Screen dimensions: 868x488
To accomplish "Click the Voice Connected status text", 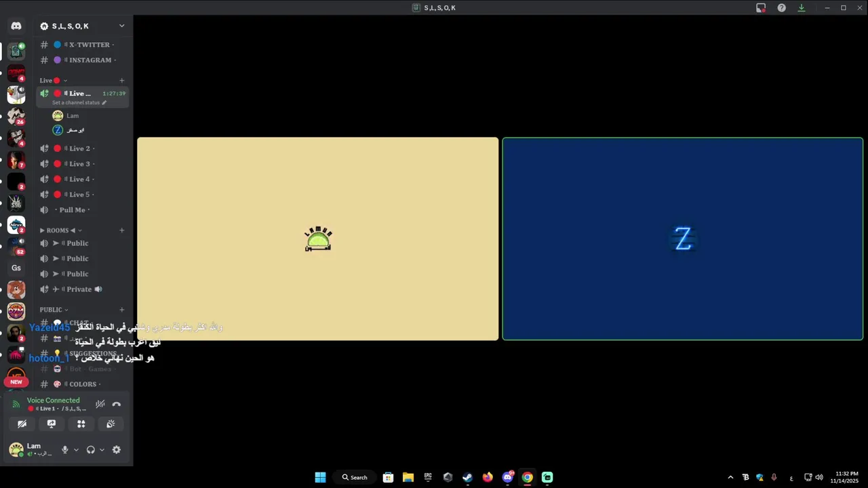I will pos(53,401).
